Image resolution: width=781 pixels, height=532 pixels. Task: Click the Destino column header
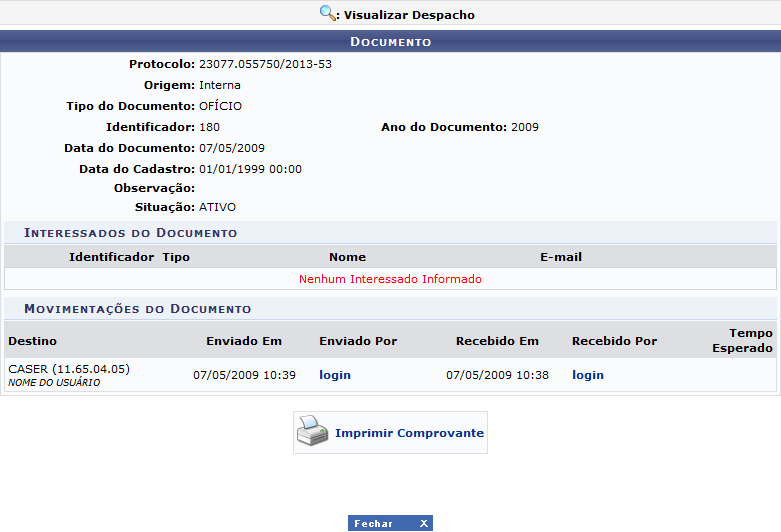click(32, 341)
